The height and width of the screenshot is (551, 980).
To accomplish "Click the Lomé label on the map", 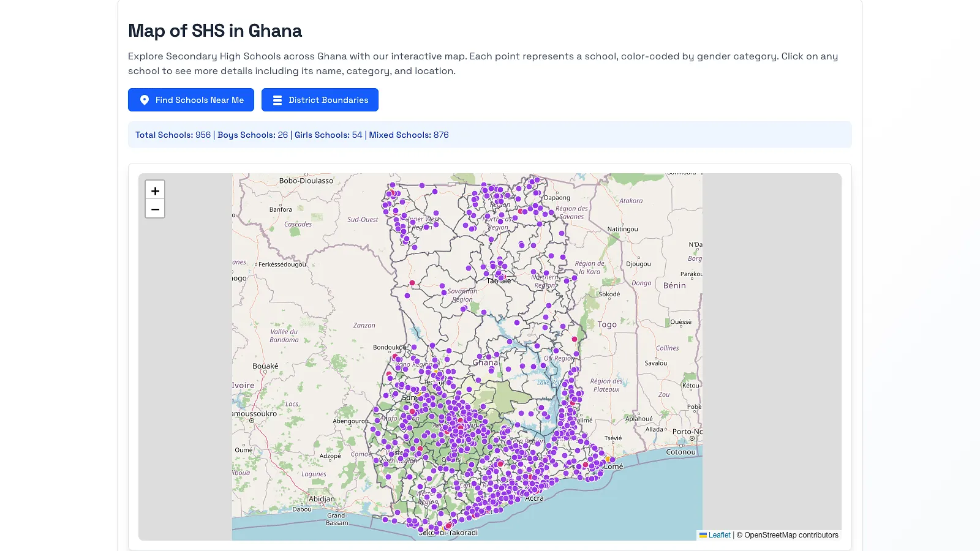I will point(613,467).
